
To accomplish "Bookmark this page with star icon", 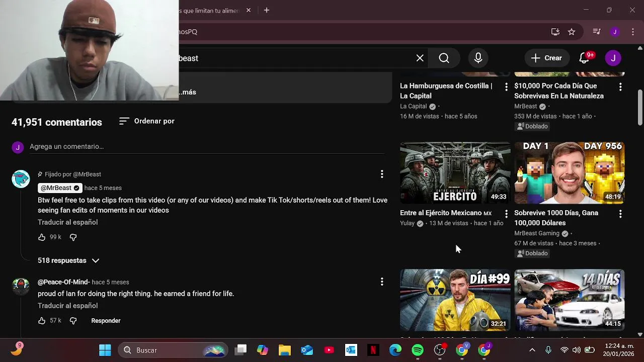I will click(x=572, y=32).
